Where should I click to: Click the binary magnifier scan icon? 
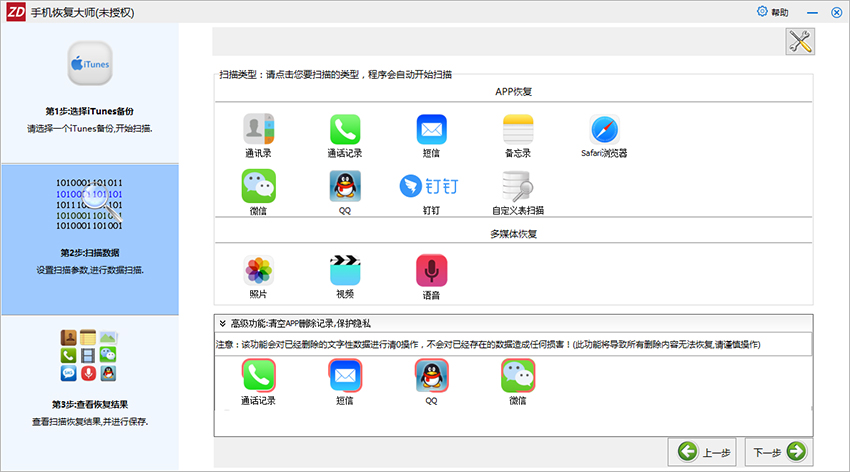tap(89, 204)
